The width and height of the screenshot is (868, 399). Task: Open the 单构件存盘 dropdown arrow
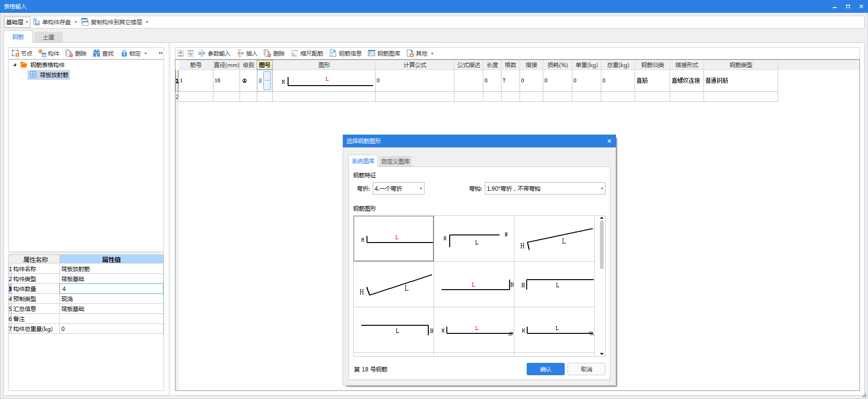coord(76,22)
